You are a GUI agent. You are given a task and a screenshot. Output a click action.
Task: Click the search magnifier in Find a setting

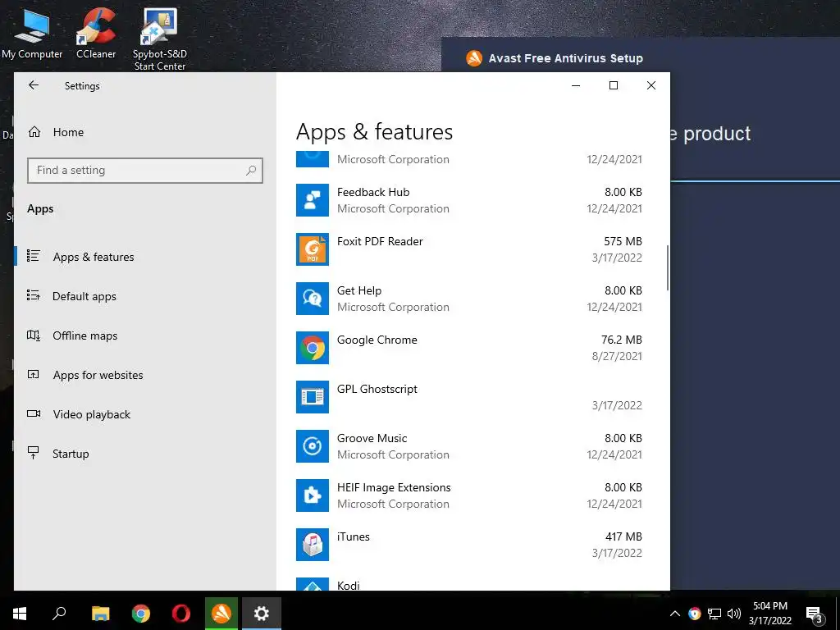click(251, 171)
